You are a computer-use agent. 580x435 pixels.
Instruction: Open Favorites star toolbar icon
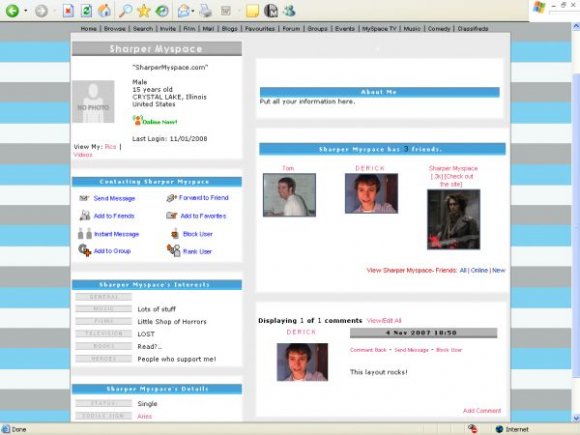point(144,11)
